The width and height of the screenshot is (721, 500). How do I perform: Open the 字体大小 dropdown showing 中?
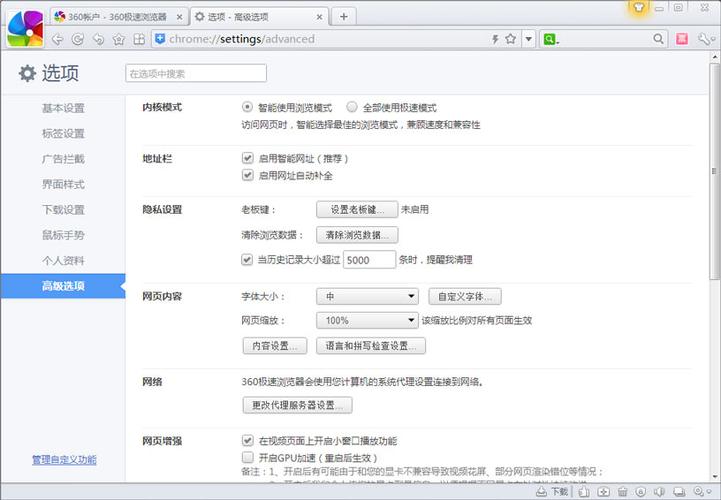click(367, 297)
